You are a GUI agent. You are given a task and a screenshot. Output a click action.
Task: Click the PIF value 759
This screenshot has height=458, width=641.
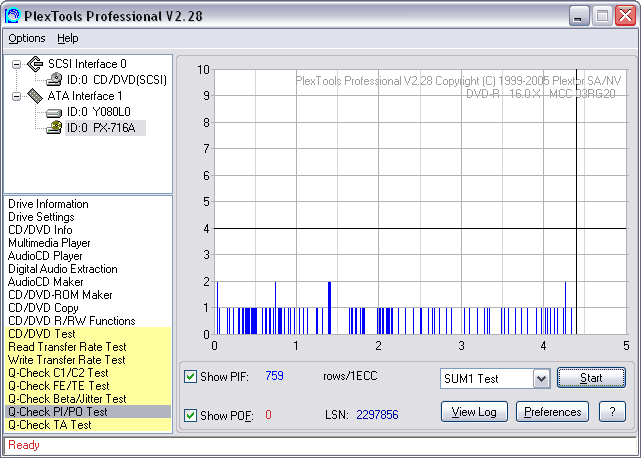274,376
